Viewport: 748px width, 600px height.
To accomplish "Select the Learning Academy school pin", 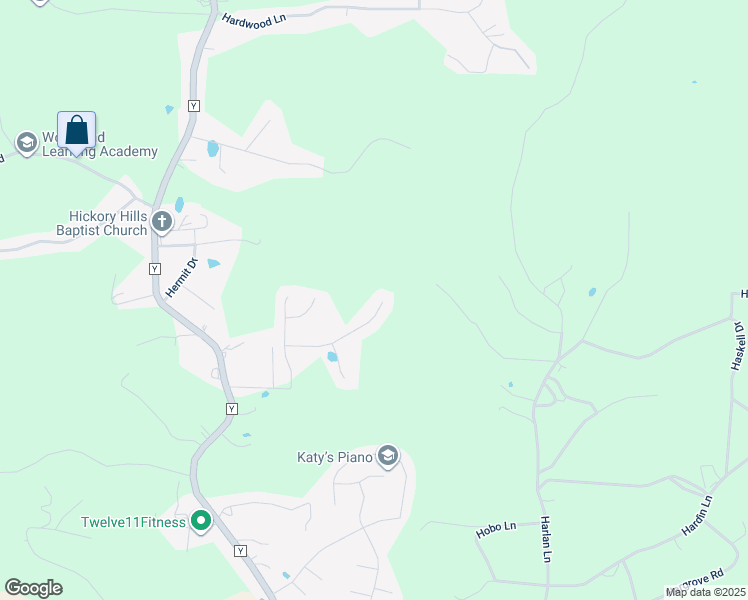I will click(27, 143).
